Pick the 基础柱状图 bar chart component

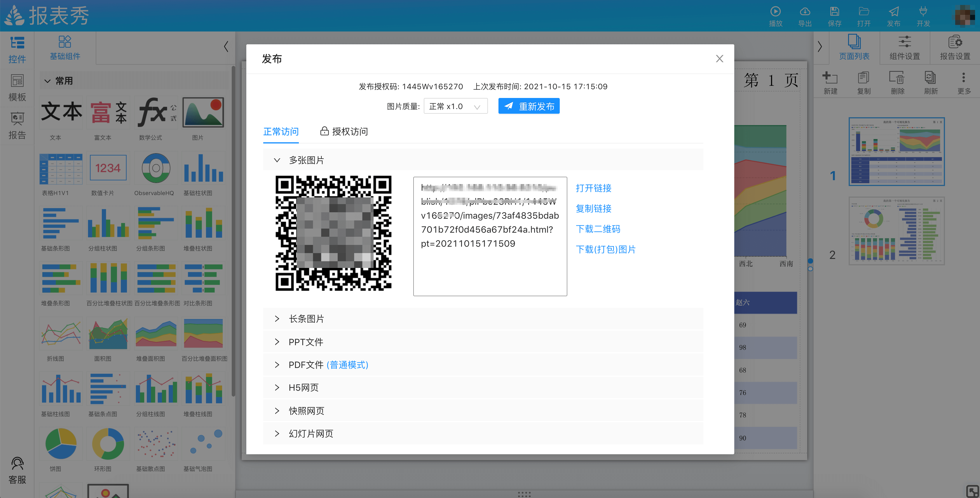pyautogui.click(x=203, y=169)
